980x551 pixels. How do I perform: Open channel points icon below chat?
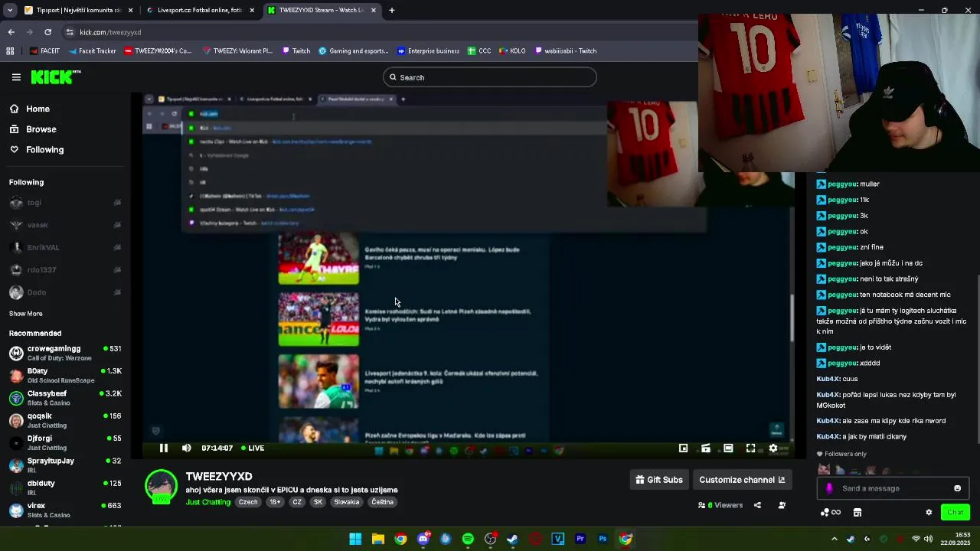point(830,513)
